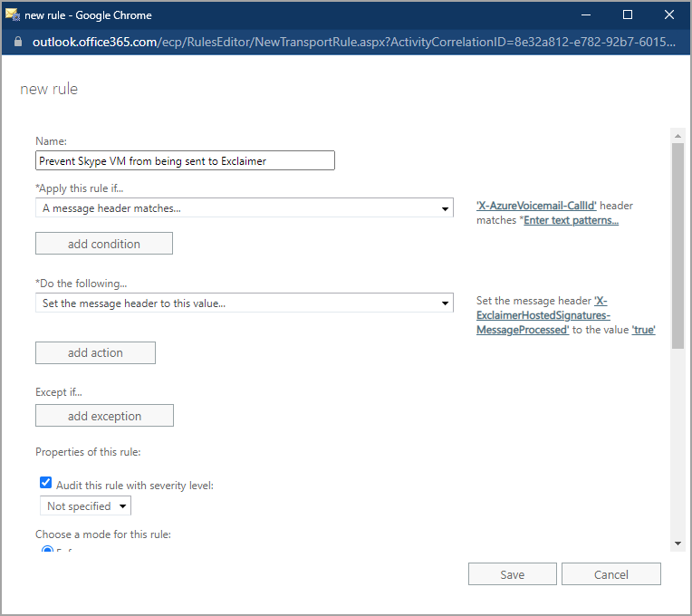Open the 'Enter text patterns...' link
The width and height of the screenshot is (692, 616).
571,220
